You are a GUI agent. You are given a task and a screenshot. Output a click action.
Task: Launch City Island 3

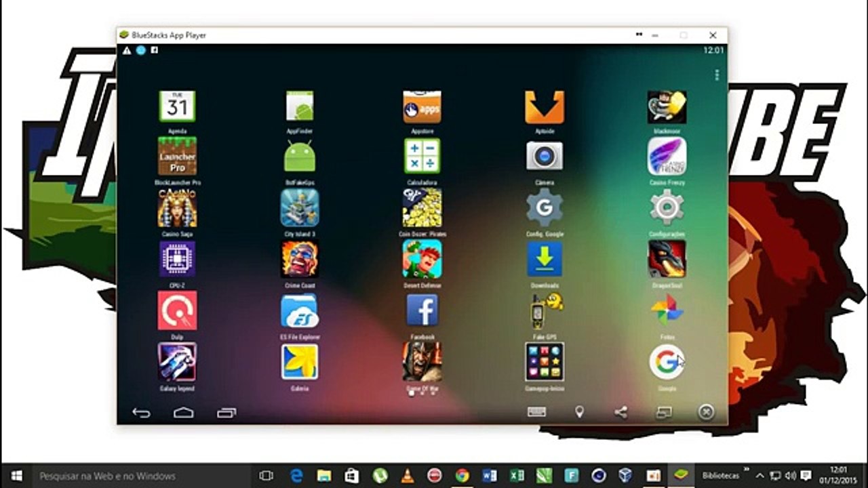[300, 208]
